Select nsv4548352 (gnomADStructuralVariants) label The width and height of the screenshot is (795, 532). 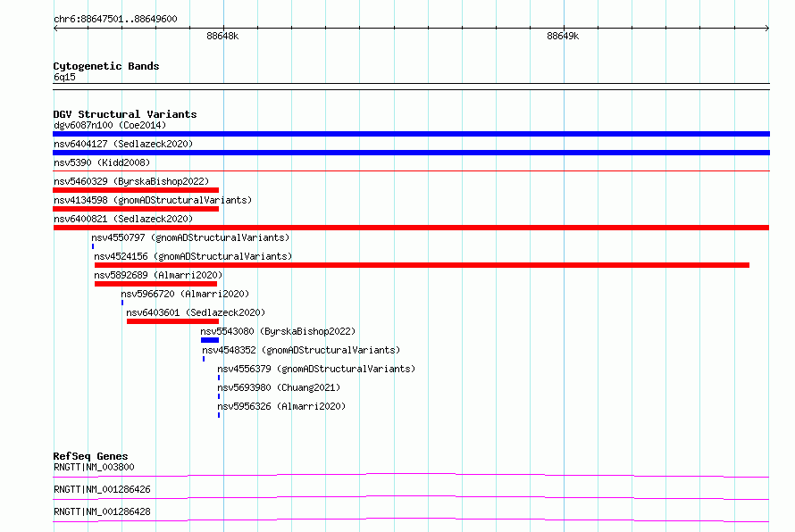pyautogui.click(x=301, y=350)
